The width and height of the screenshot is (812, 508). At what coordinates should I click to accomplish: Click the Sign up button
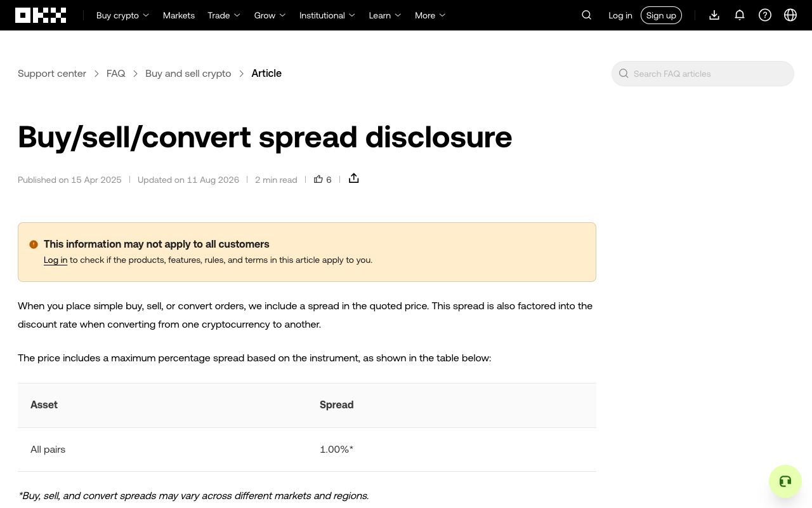pos(661,15)
